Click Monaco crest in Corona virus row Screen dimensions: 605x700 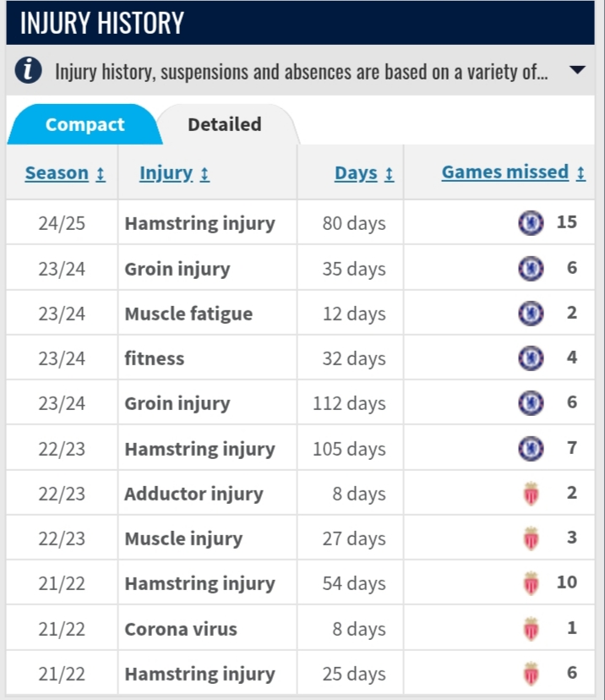pos(531,629)
